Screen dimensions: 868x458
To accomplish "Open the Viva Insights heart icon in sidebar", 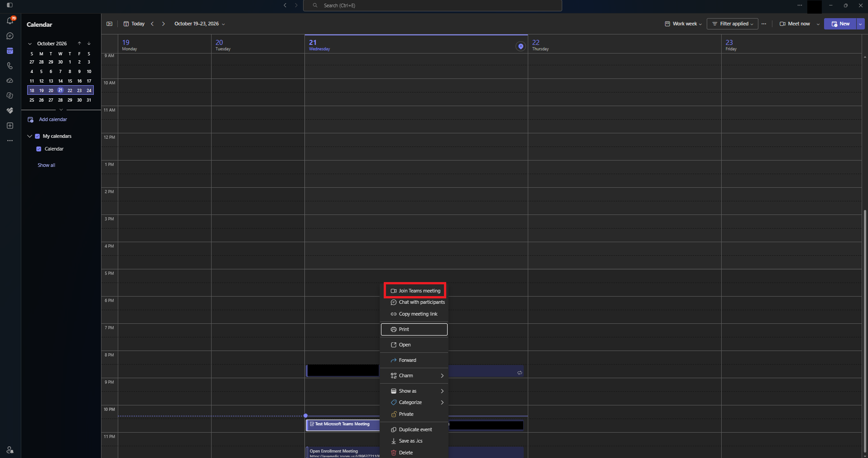I will point(10,111).
